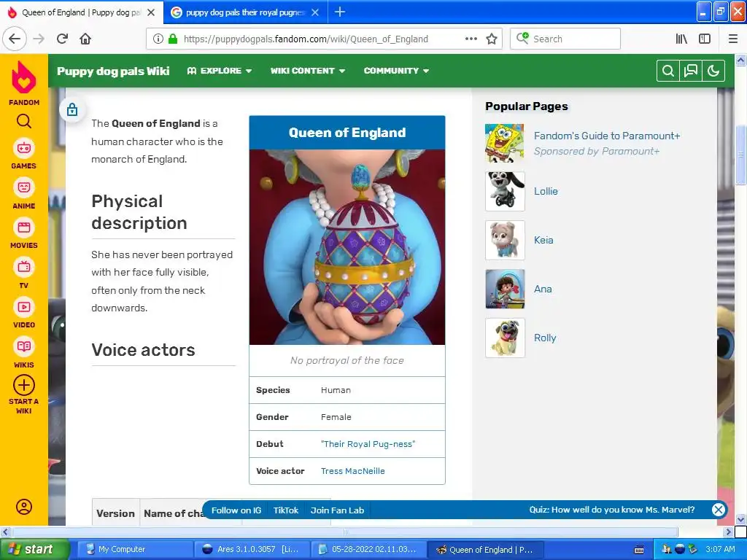This screenshot has height=560, width=747.
Task: Open a new browser tab
Action: (x=340, y=12)
